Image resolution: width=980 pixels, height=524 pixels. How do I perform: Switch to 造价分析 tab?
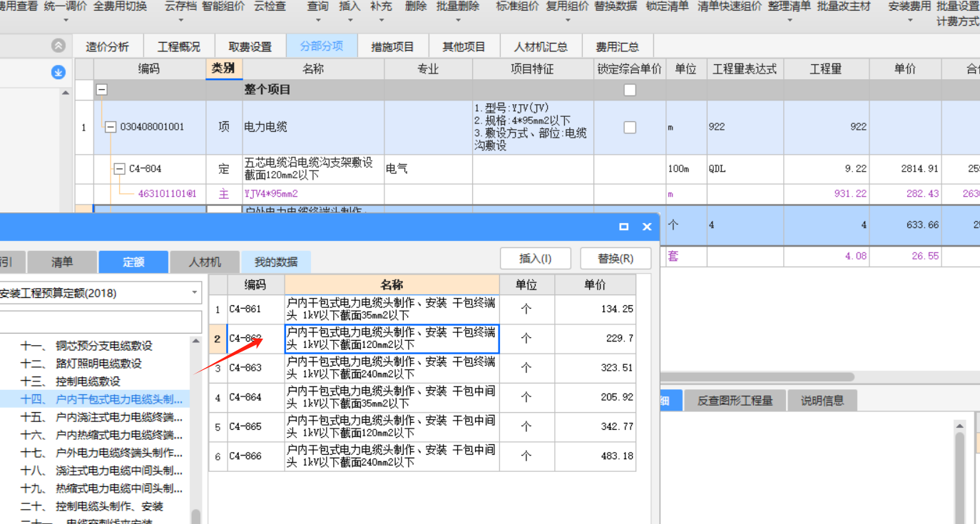pos(108,46)
